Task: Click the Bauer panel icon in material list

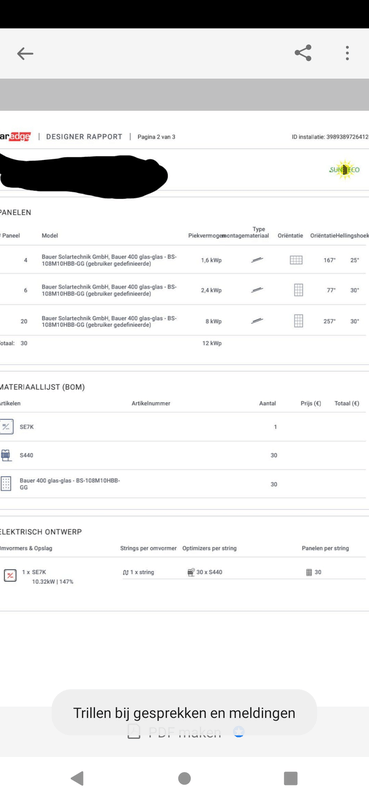Action: (x=6, y=484)
